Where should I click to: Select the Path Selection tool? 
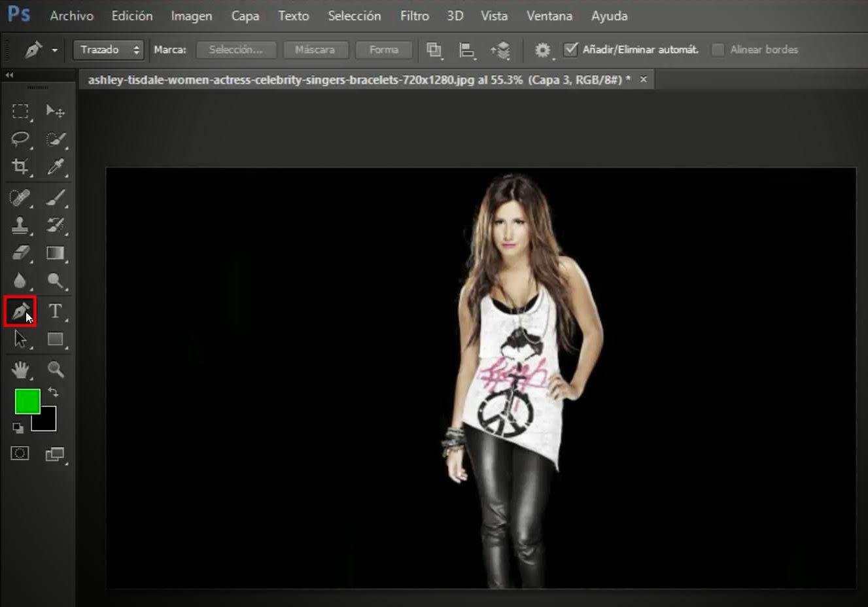pyautogui.click(x=20, y=339)
